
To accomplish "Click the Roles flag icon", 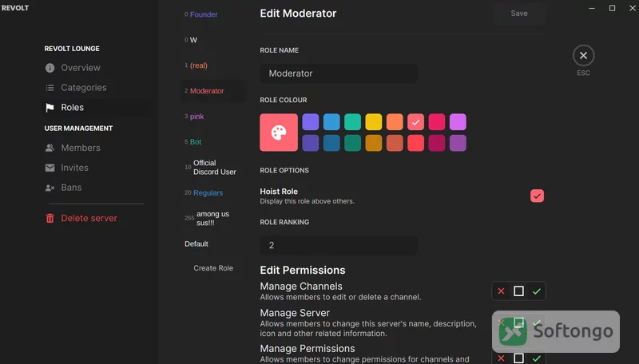I will coord(50,108).
